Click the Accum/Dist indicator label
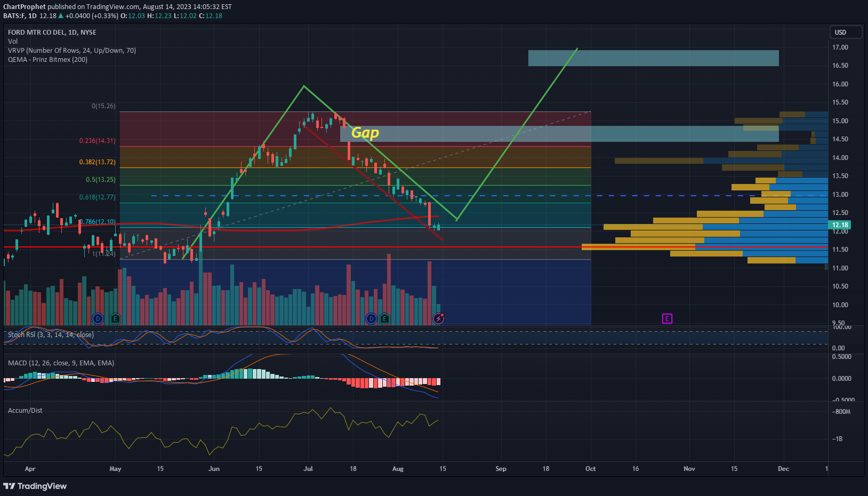 25,410
